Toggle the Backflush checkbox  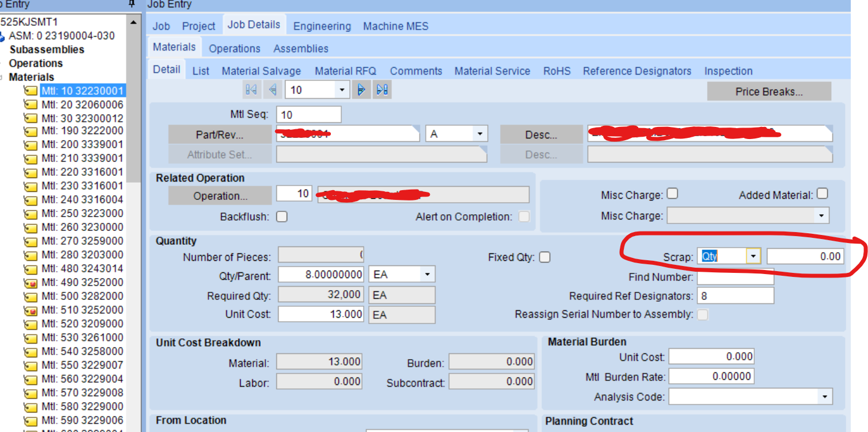pyautogui.click(x=282, y=217)
